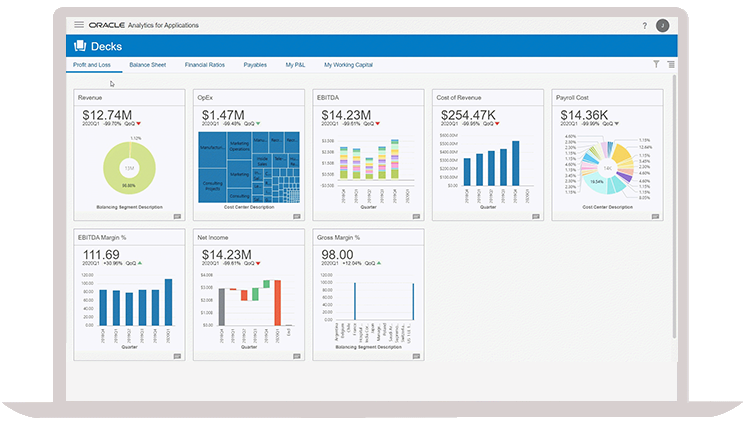Open the hamburger navigation menu
This screenshot has width=743, height=427.
79,25
